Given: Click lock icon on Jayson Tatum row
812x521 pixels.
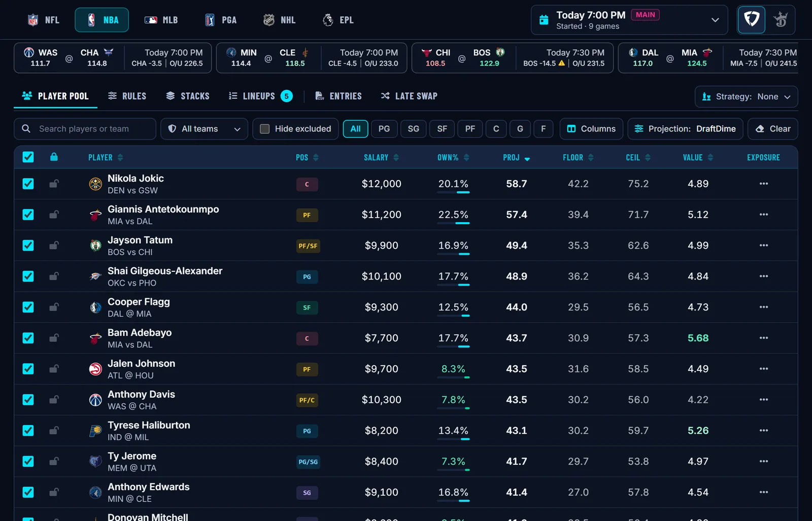Looking at the screenshot, I should (x=54, y=246).
